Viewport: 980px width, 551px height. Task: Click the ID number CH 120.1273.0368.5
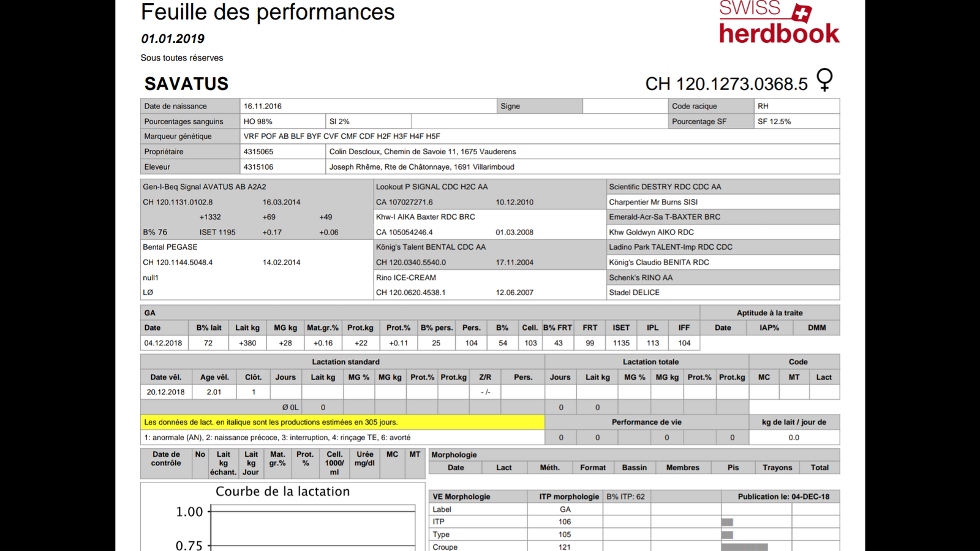point(726,84)
